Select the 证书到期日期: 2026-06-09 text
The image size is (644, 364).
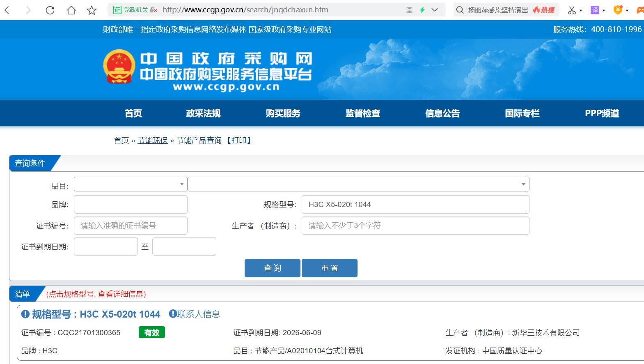click(x=277, y=333)
